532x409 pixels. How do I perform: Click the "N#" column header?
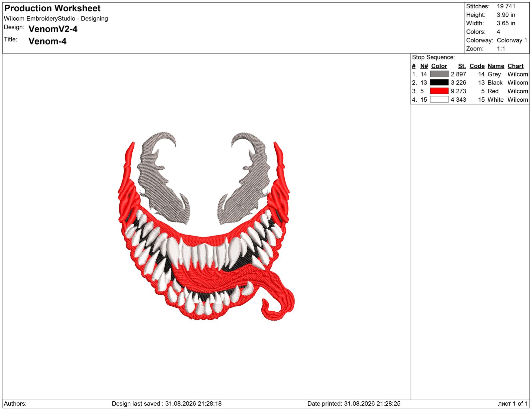[x=424, y=66]
